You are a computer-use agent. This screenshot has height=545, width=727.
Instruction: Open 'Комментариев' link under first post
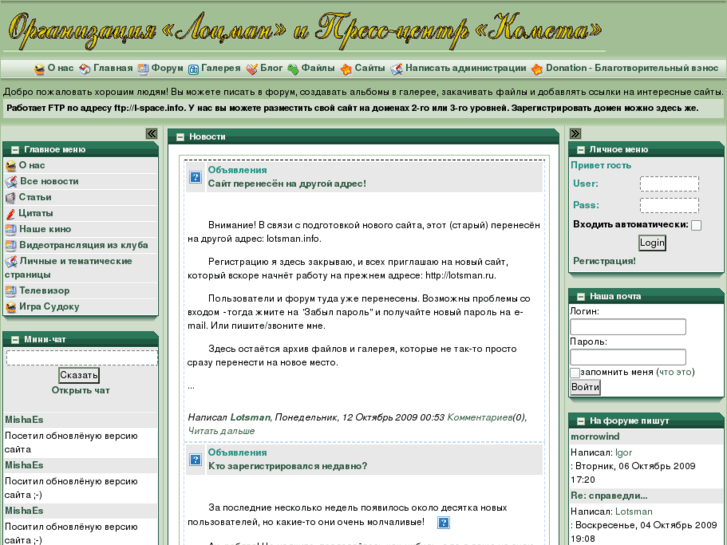(x=479, y=417)
